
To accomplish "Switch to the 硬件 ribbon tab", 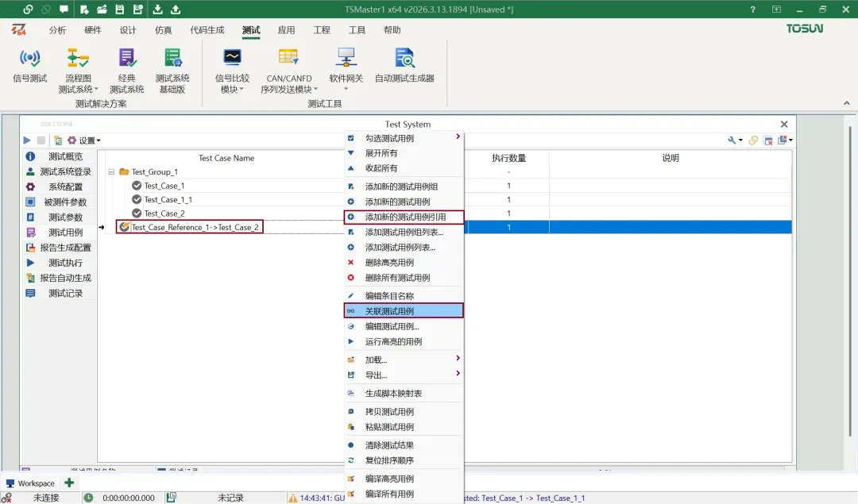I will tap(93, 30).
